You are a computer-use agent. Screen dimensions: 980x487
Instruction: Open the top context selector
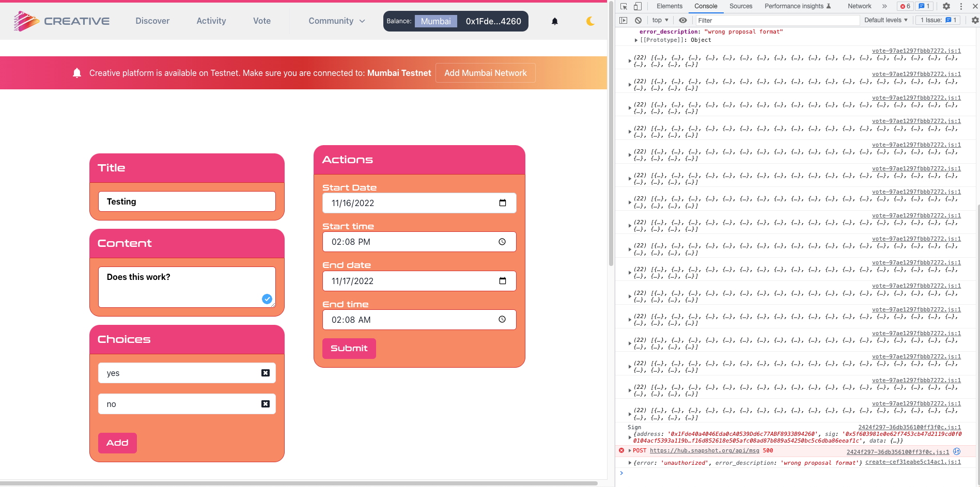coord(660,20)
